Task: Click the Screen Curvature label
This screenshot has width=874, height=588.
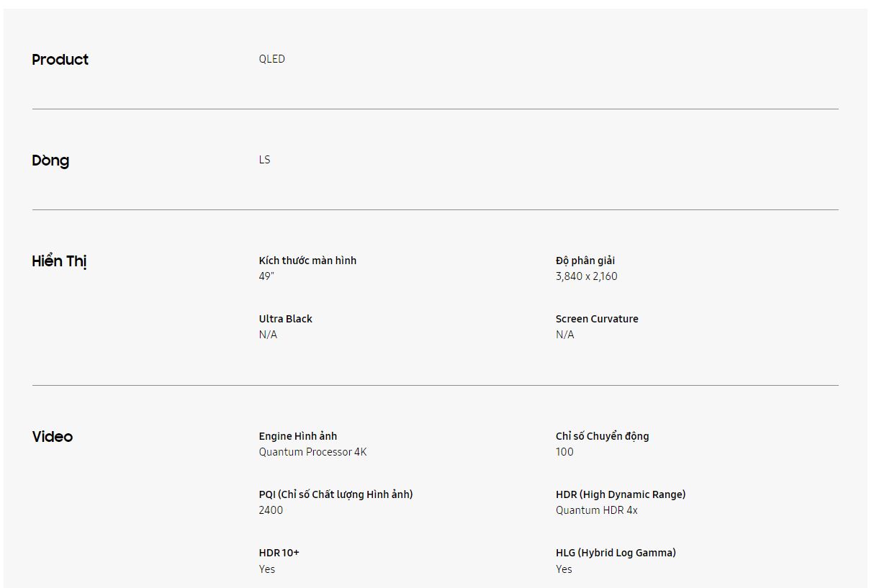Action: [x=596, y=319]
